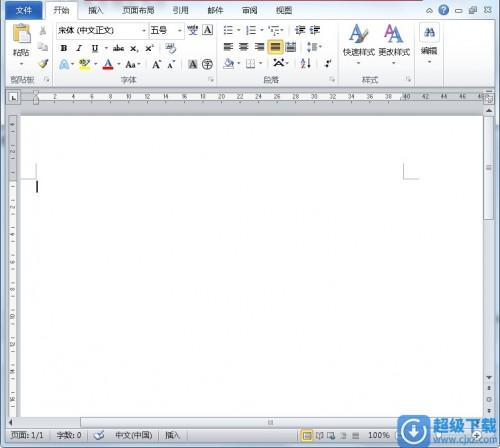The image size is (500, 448).
Task: Toggle italic formatting
Action: pyautogui.click(x=79, y=48)
